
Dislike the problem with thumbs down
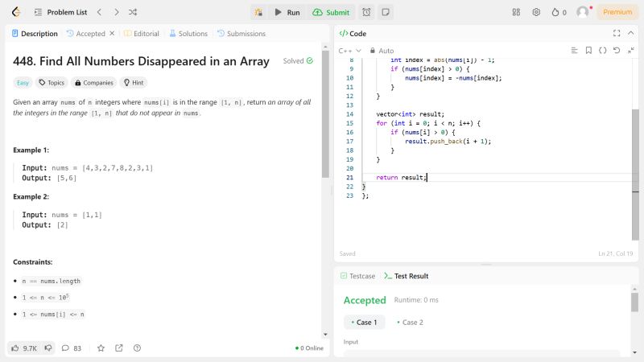coord(48,348)
